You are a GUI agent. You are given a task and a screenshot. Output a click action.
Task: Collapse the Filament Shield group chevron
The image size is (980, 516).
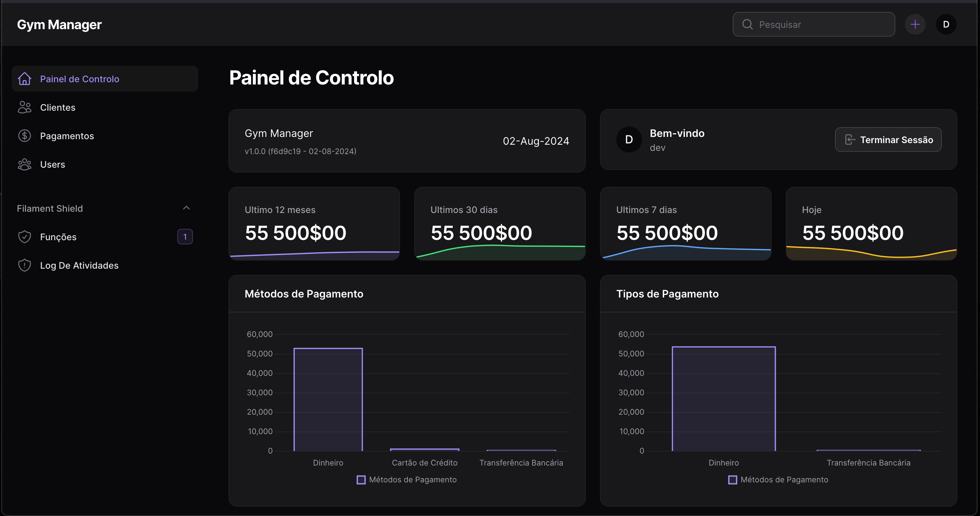(x=186, y=208)
